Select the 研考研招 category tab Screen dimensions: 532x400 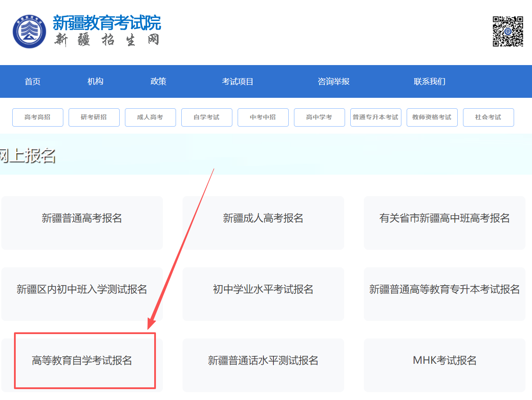coord(94,117)
